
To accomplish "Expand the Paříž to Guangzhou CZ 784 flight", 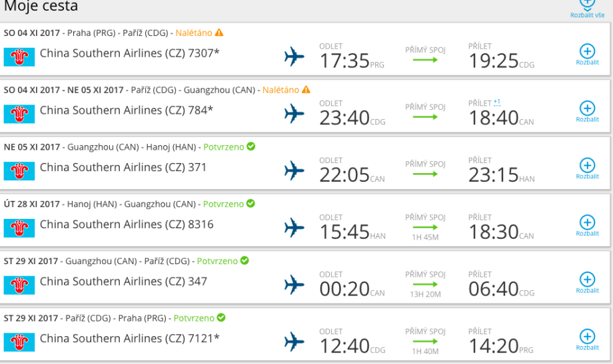I will (x=587, y=110).
